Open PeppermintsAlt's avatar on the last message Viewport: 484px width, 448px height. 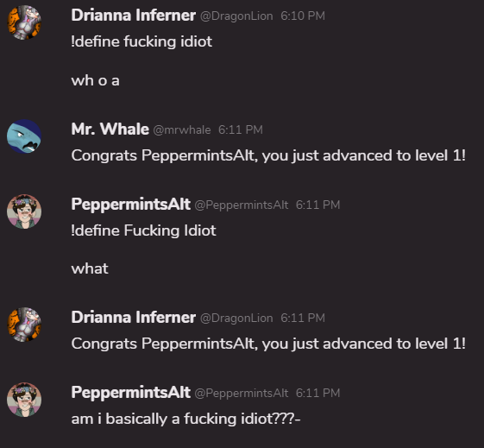tap(24, 400)
